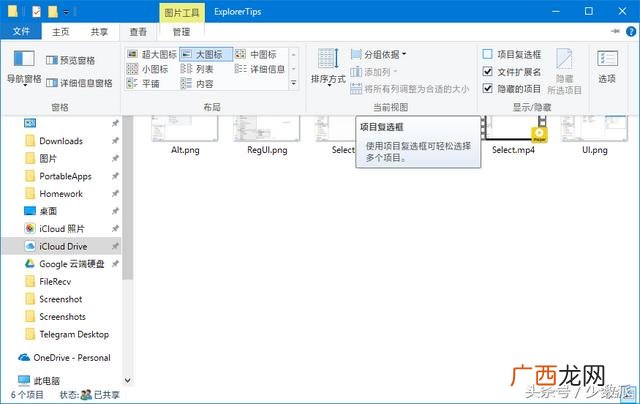
Task: Open the Customize Quick Access Toolbar dropdown
Action: pos(66,12)
